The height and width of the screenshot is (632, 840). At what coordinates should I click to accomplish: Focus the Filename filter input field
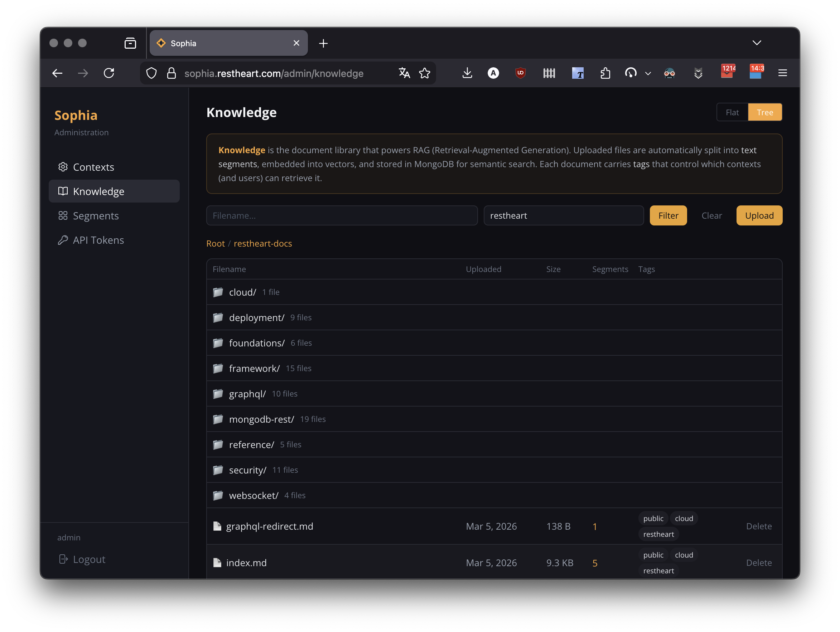342,215
